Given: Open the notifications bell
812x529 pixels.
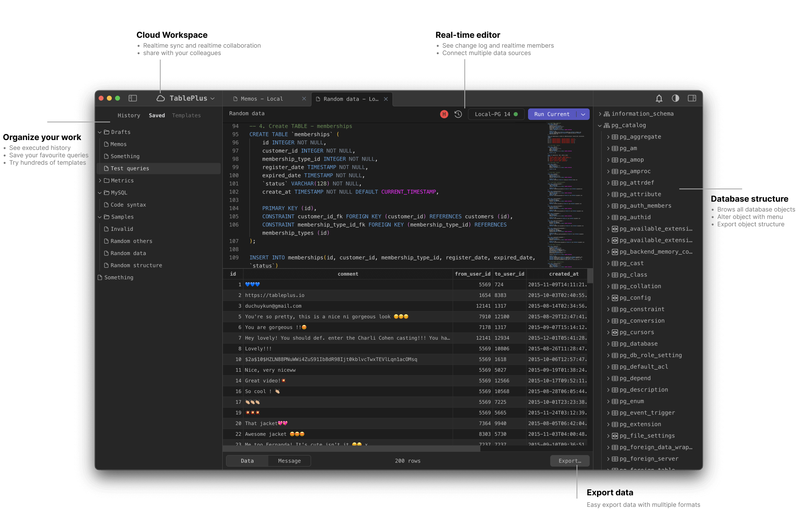Looking at the screenshot, I should (659, 98).
